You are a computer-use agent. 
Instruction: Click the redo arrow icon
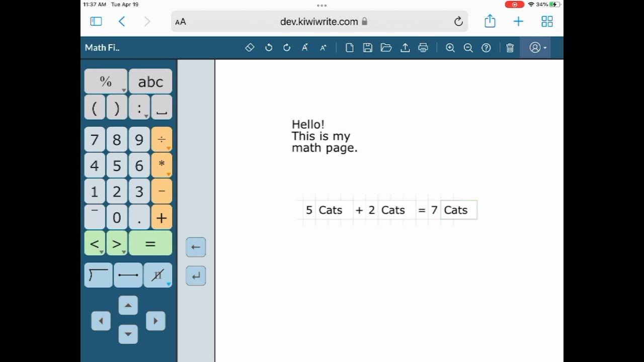[287, 48]
